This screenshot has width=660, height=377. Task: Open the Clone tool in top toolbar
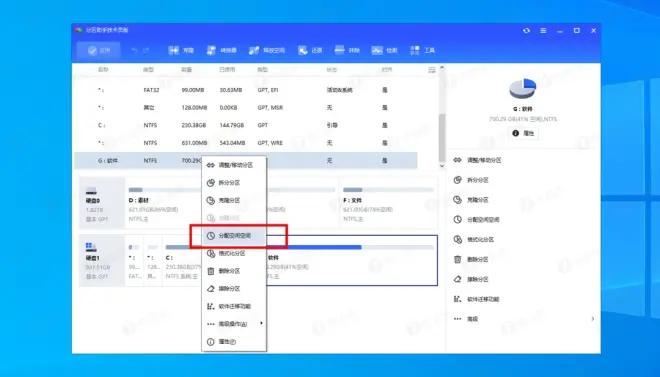point(181,50)
